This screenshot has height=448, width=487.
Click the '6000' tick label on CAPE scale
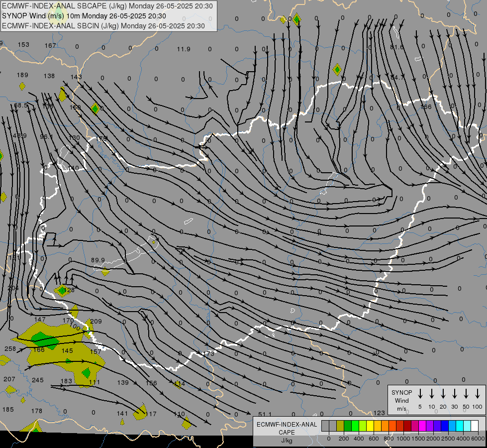478,439
